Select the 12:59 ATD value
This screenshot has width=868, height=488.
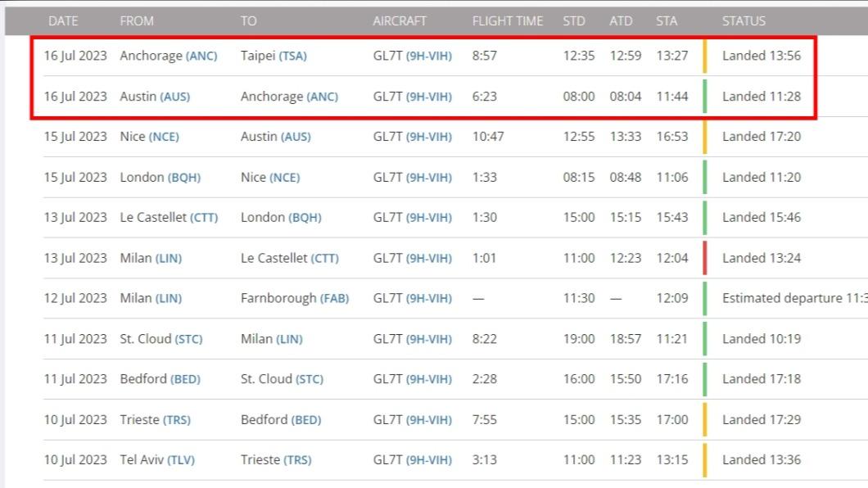[x=626, y=56]
